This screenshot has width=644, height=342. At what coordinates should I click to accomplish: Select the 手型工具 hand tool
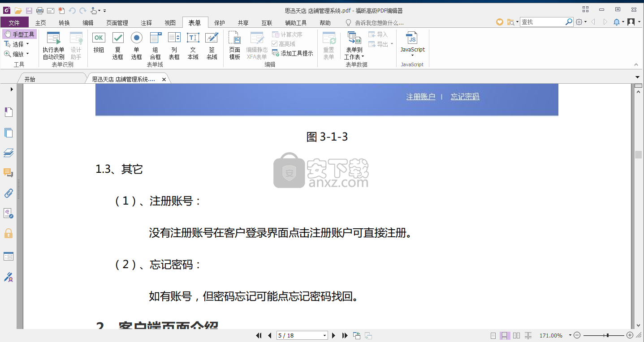[19, 34]
